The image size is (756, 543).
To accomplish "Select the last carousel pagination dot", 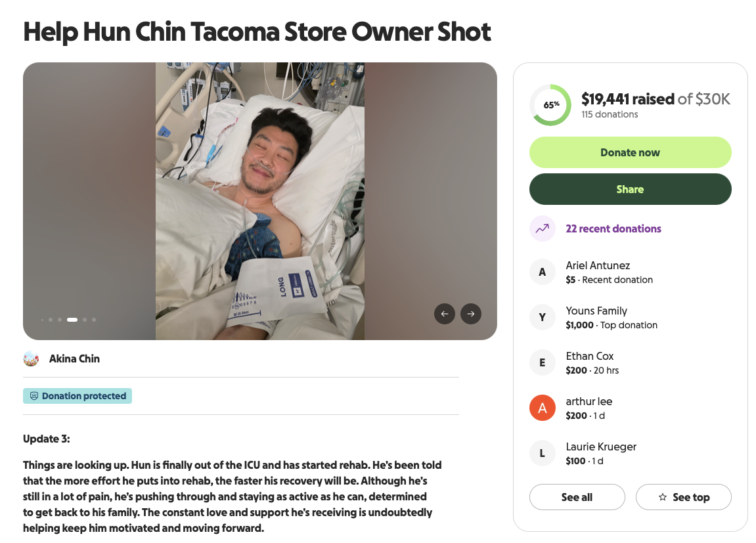I will point(94,320).
